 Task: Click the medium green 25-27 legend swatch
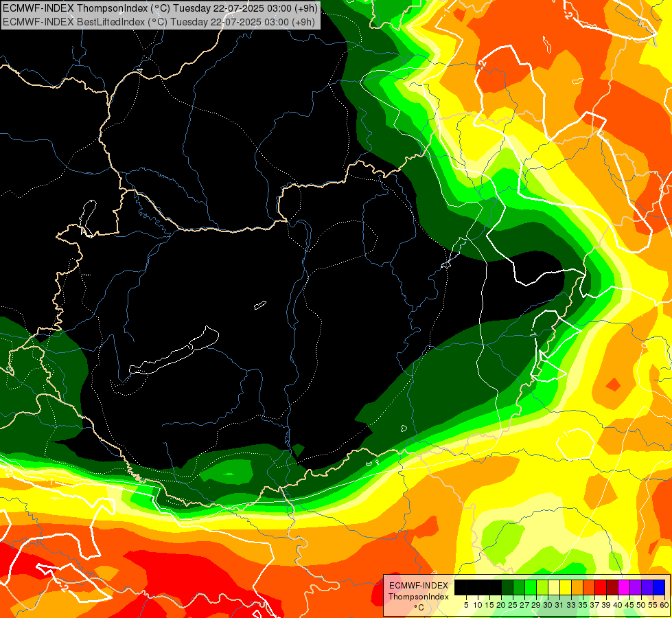518,587
